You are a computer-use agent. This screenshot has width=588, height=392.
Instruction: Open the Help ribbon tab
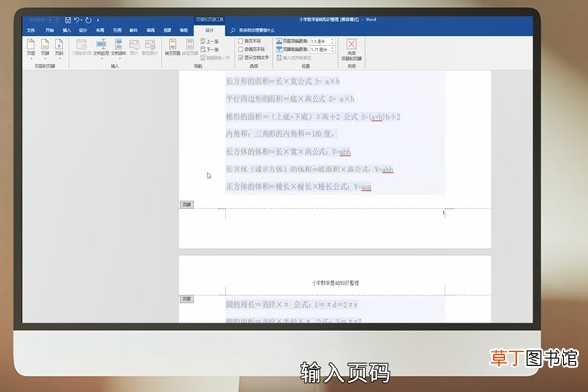184,30
